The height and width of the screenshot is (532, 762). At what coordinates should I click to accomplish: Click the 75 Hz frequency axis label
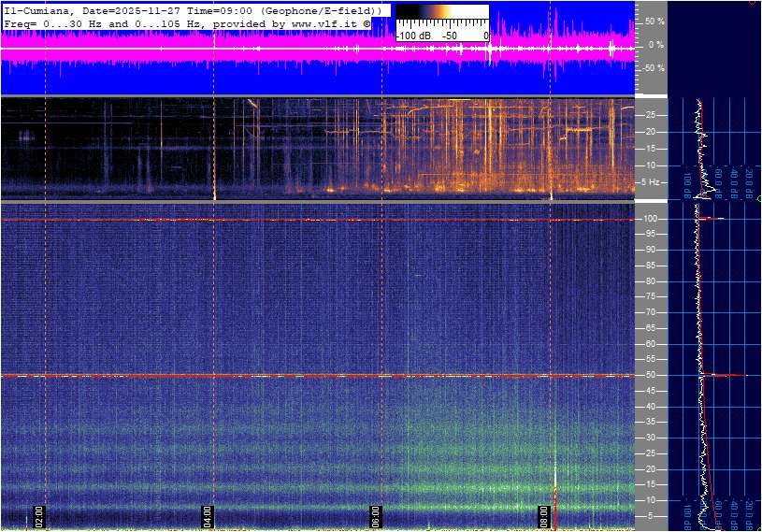click(652, 297)
